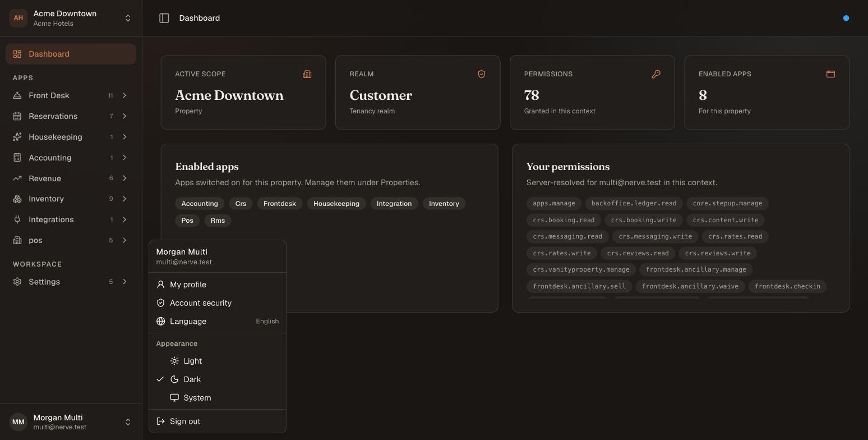Click the Realm shield icon

click(x=482, y=74)
